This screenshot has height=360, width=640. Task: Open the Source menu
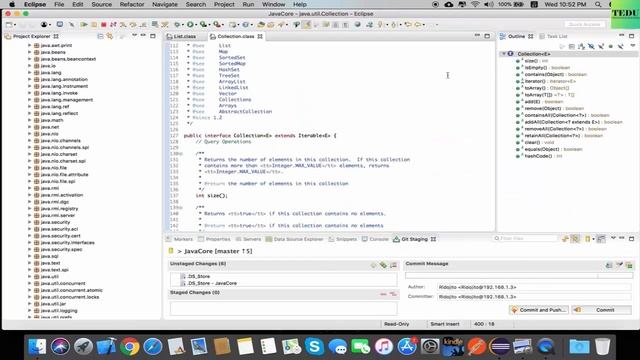[101, 4]
